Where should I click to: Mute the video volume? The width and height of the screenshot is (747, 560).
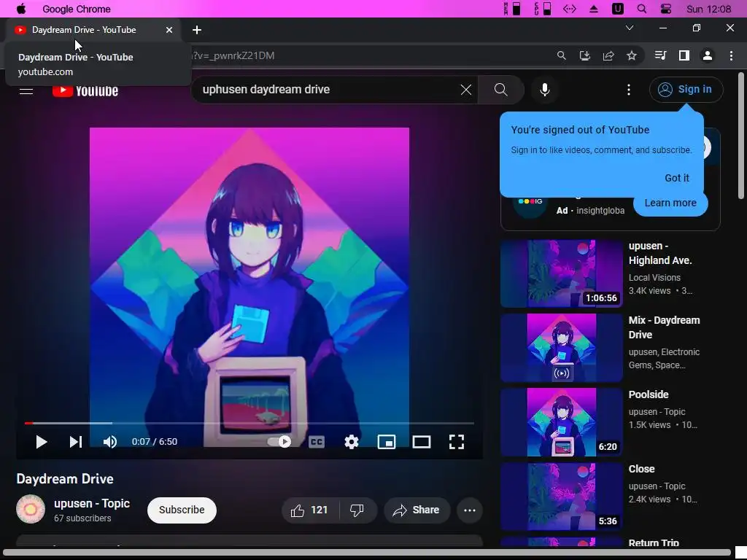pyautogui.click(x=110, y=442)
